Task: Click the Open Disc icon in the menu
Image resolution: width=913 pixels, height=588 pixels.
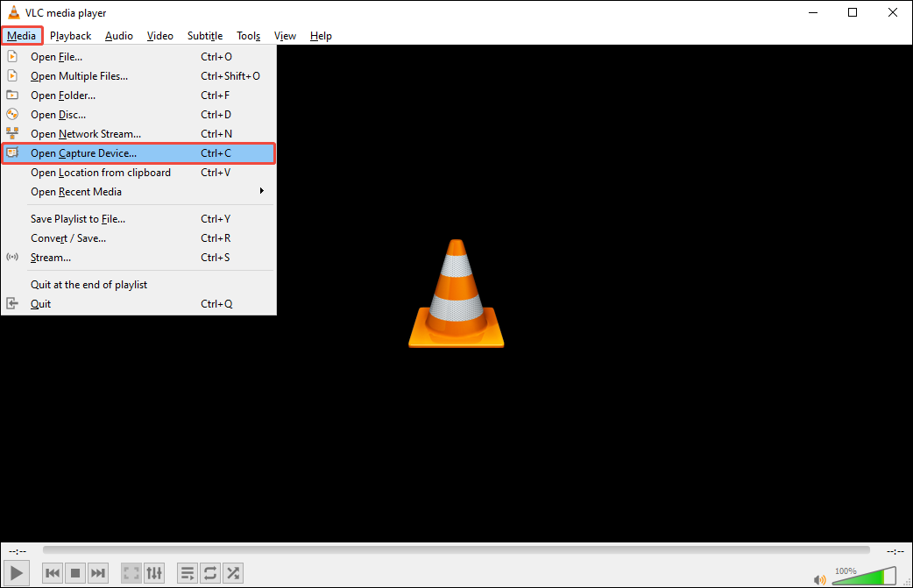Action: pyautogui.click(x=11, y=114)
